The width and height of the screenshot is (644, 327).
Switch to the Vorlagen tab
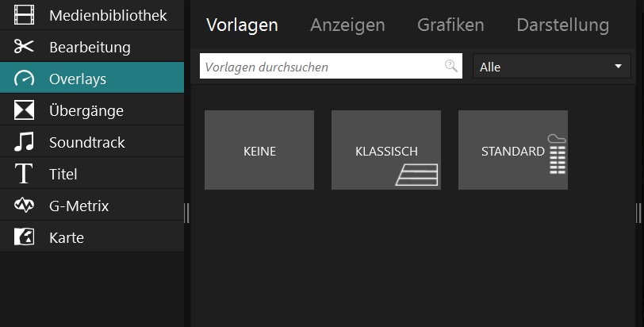coord(243,25)
